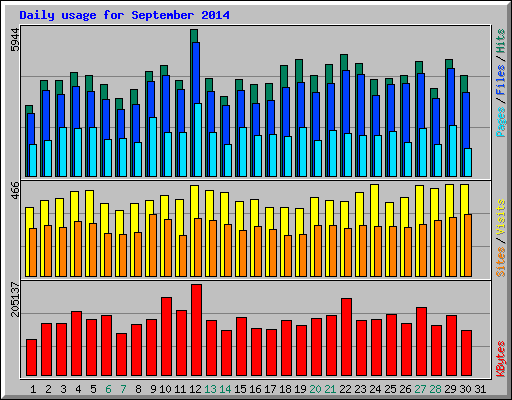This screenshot has width=512, height=400.
Task: Click day 4 on the x-axis
Action: coord(78,389)
